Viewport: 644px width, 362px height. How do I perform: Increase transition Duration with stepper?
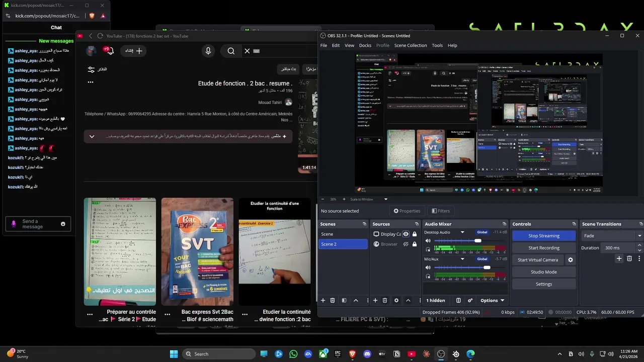639,245
